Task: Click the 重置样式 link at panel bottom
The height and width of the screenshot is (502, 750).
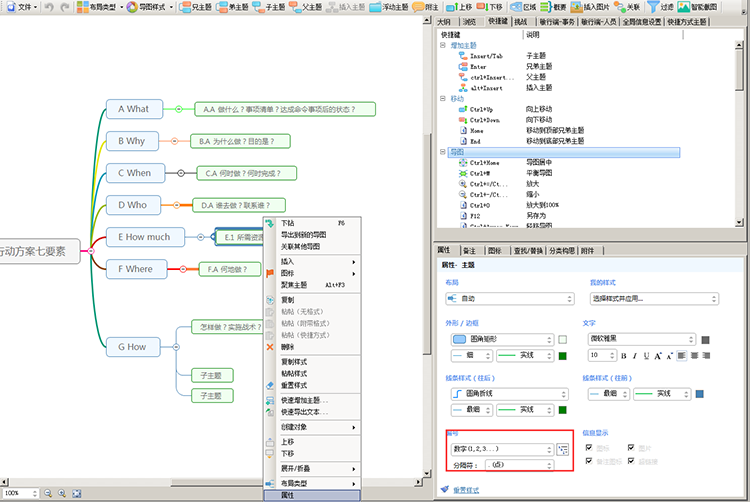Action: [x=467, y=489]
